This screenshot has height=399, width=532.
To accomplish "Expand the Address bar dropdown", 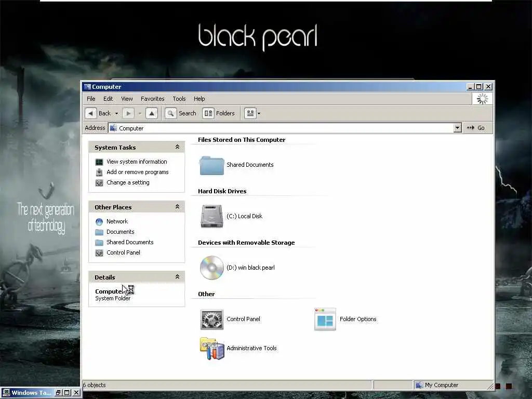I will (x=457, y=128).
